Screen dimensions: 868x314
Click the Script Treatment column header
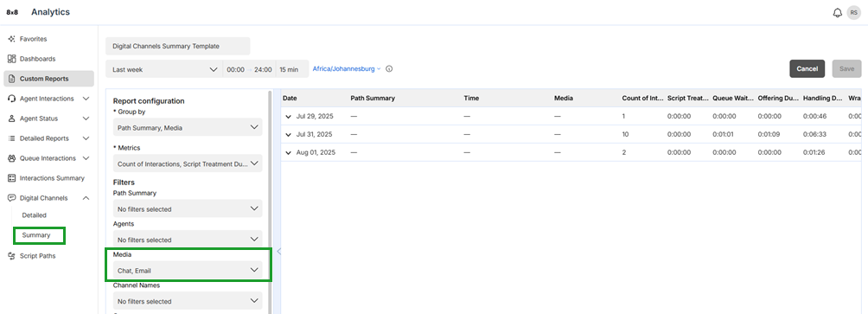click(688, 99)
